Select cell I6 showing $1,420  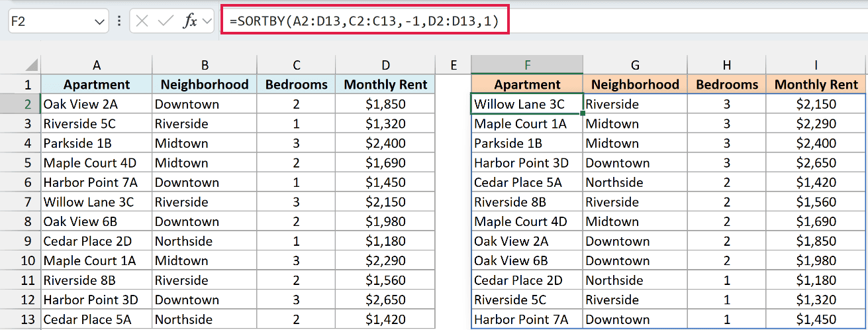click(x=816, y=182)
